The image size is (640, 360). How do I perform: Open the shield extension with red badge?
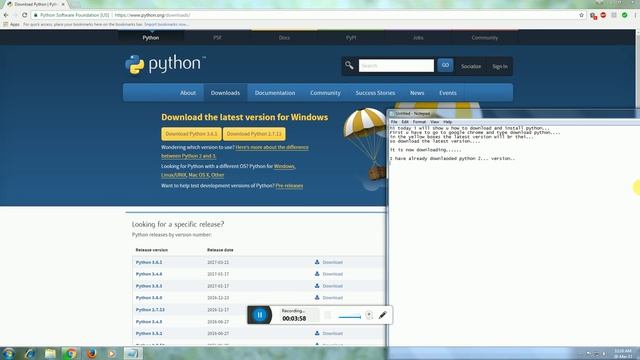[x=593, y=16]
